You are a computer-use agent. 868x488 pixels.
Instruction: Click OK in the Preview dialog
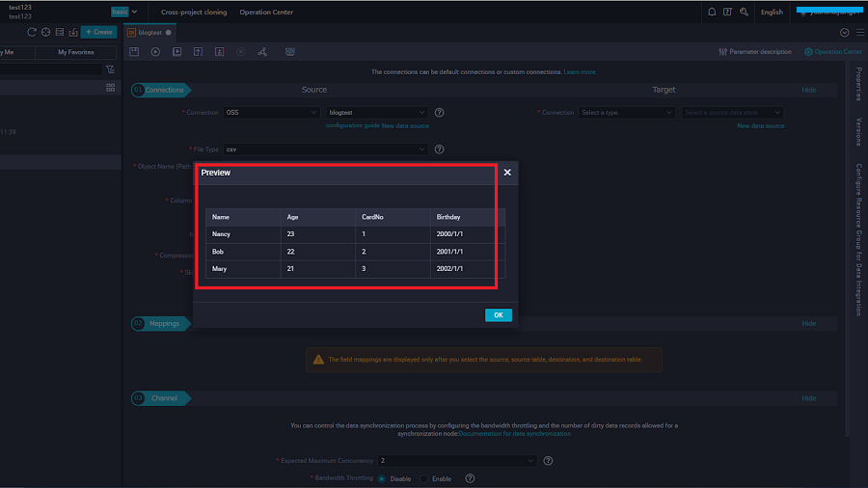click(499, 315)
